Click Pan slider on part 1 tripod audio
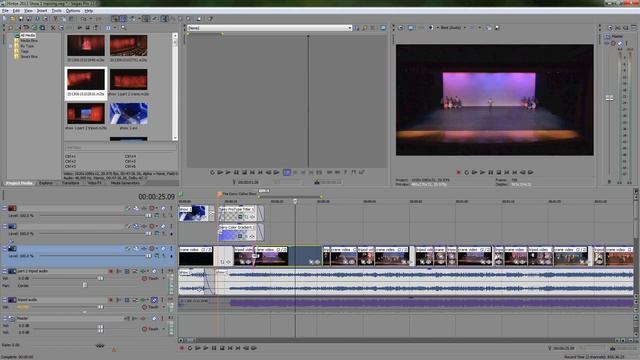 tap(85, 285)
